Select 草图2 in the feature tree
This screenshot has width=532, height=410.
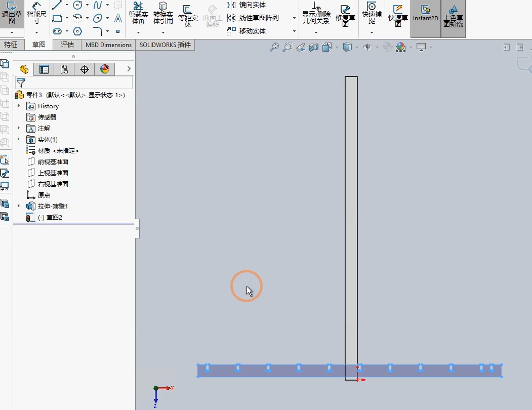pos(50,218)
